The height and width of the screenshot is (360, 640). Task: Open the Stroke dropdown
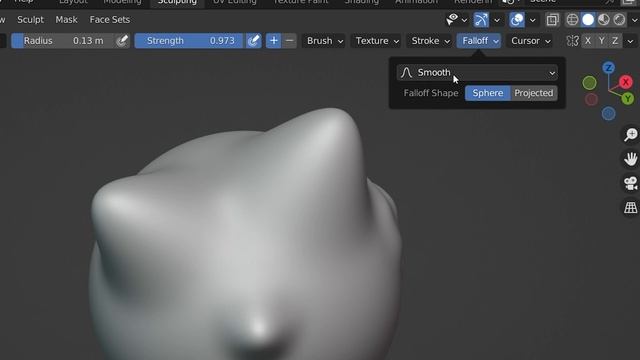(x=430, y=41)
